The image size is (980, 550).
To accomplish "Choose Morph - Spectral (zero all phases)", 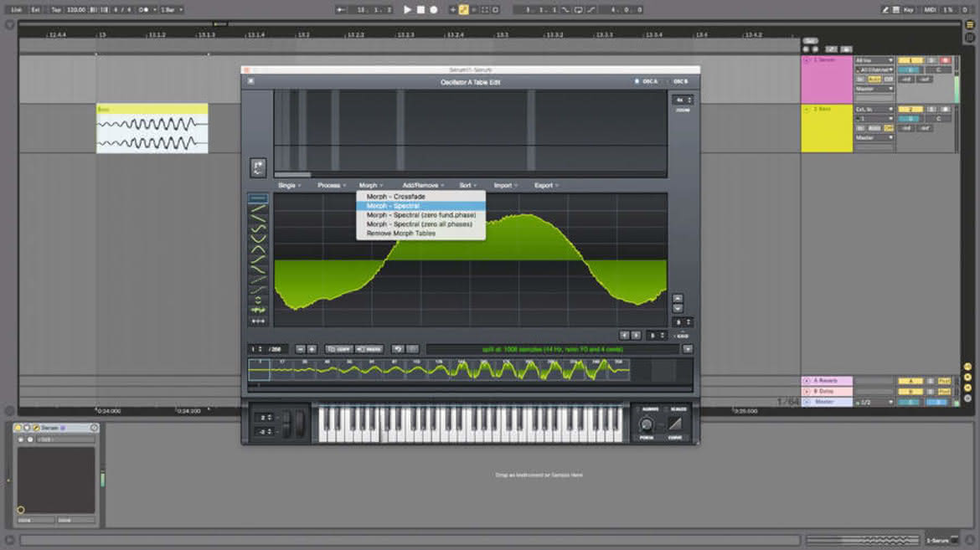I will point(420,224).
